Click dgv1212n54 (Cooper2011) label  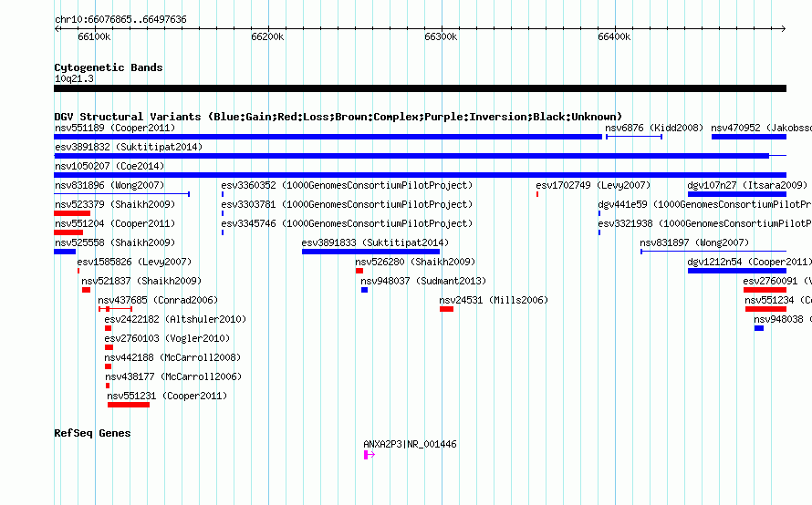coord(749,262)
